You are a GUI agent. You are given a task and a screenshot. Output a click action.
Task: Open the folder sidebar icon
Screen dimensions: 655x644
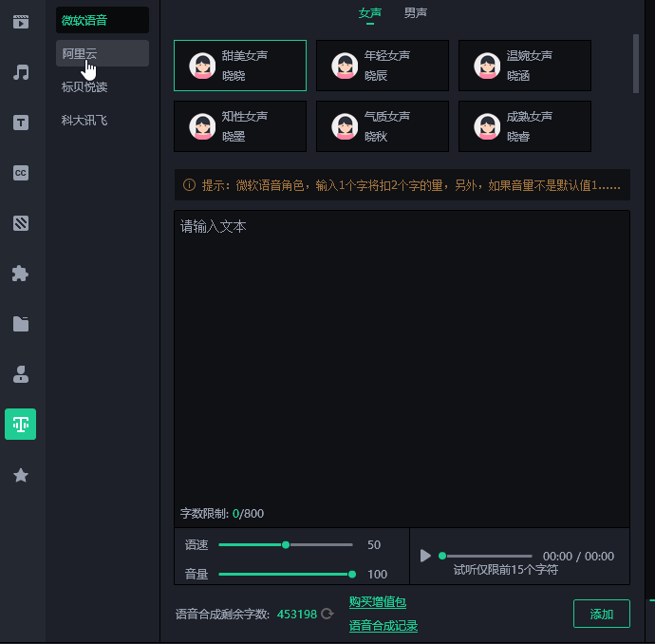[x=21, y=324]
